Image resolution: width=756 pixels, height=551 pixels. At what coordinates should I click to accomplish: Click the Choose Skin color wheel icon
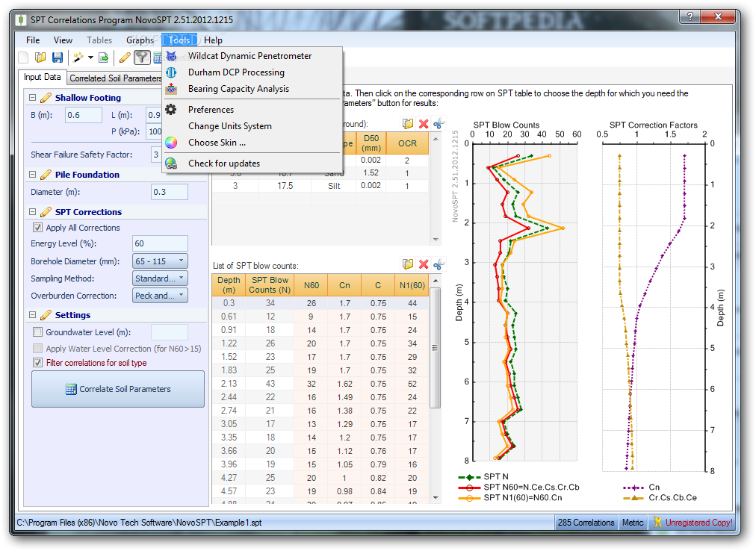pyautogui.click(x=171, y=142)
